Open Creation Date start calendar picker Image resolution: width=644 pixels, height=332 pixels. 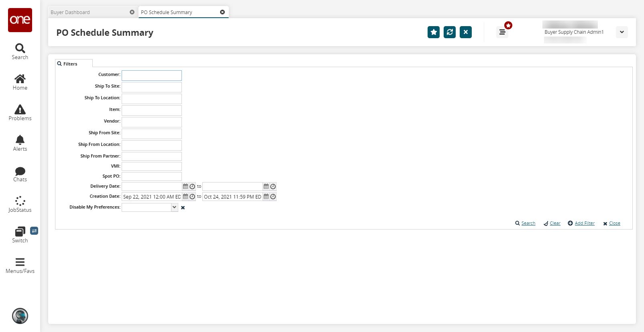click(x=185, y=197)
